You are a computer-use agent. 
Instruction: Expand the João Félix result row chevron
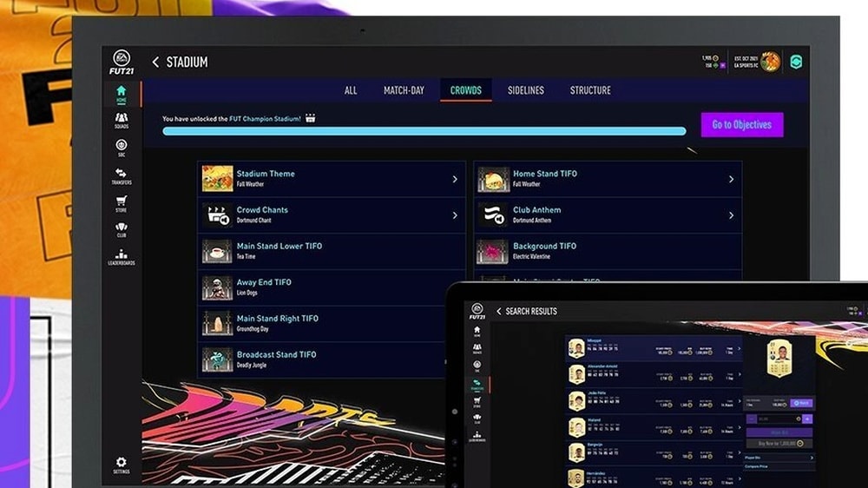point(739,401)
